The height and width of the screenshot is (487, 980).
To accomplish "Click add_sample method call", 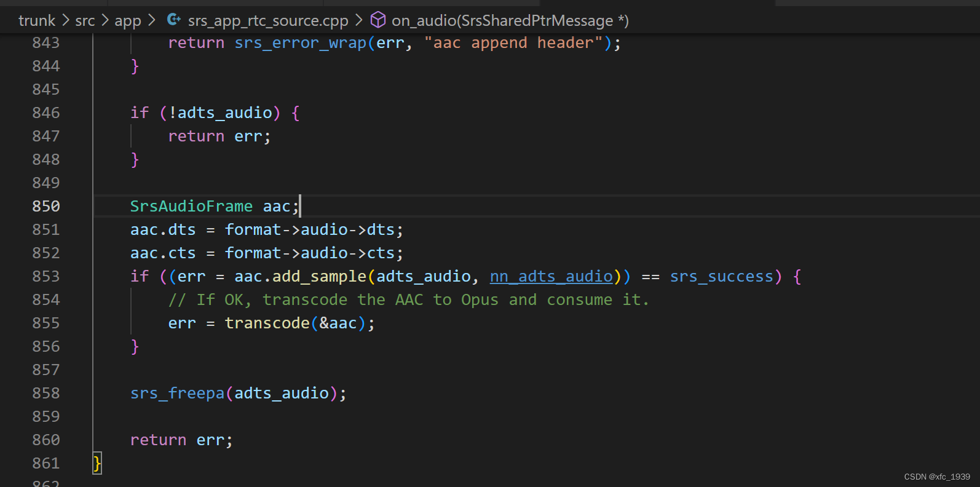I will pos(320,277).
